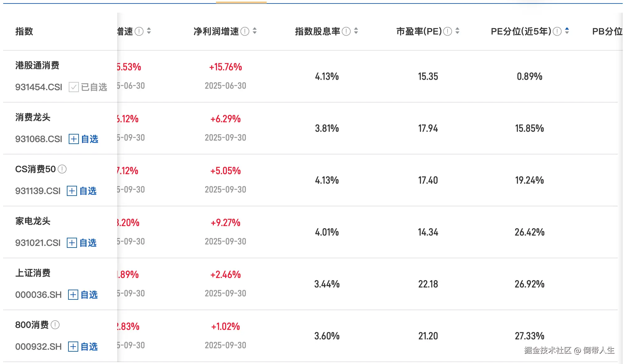Click info icon next to CS消费50
The height and width of the screenshot is (364, 624).
tap(62, 169)
